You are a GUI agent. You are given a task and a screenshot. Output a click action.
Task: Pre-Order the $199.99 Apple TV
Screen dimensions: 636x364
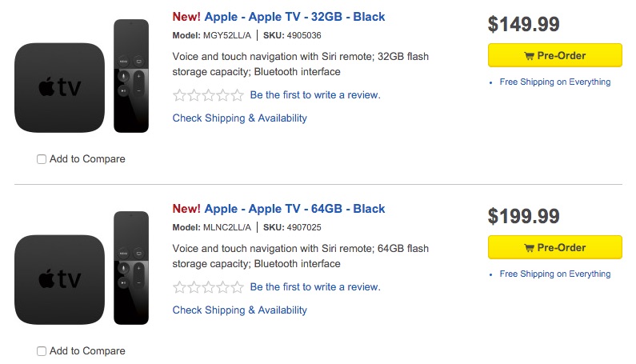click(x=554, y=248)
